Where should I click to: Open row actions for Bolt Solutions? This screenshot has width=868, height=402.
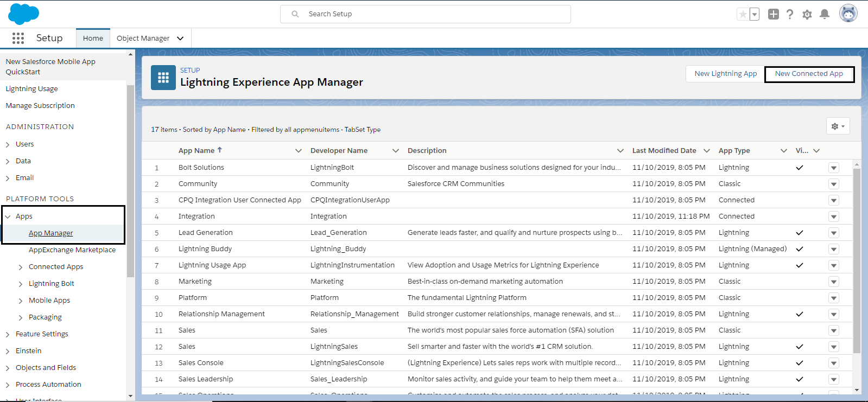pyautogui.click(x=834, y=168)
